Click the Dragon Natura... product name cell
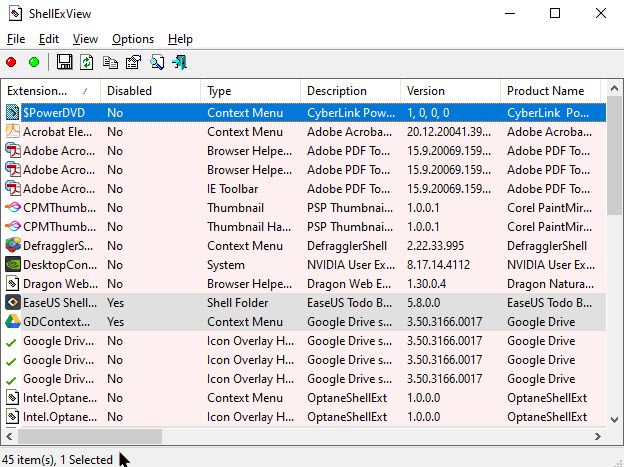The image size is (624, 467). (x=550, y=284)
